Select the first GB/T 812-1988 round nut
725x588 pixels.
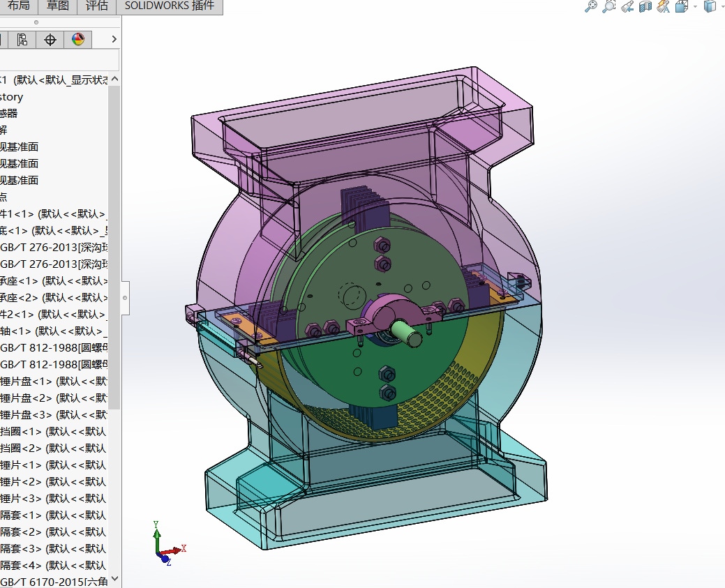[x=54, y=348]
